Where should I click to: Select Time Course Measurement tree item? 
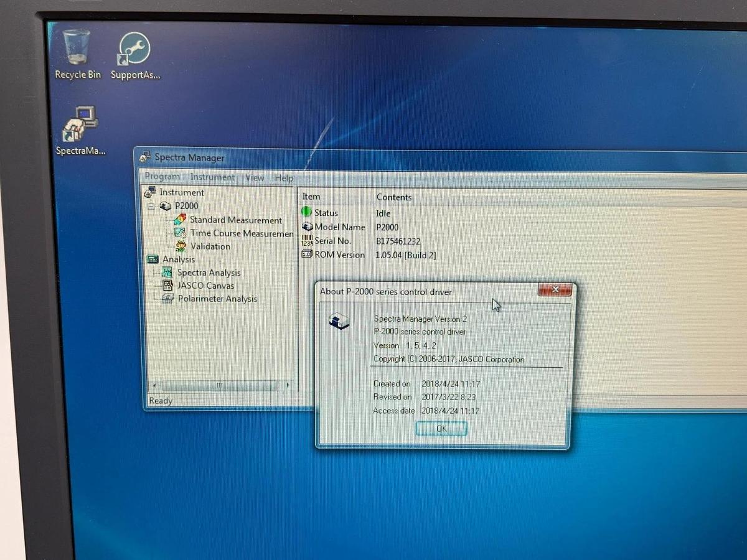pyautogui.click(x=242, y=233)
